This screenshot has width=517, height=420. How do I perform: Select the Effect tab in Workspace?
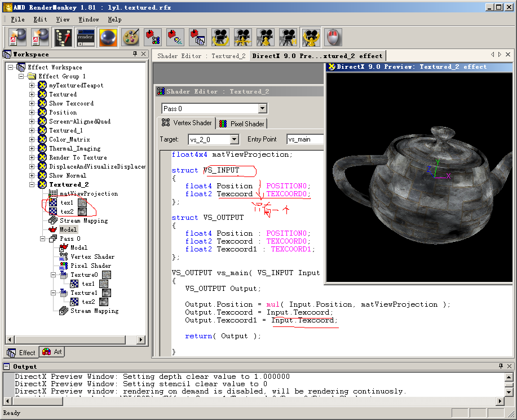(x=21, y=352)
